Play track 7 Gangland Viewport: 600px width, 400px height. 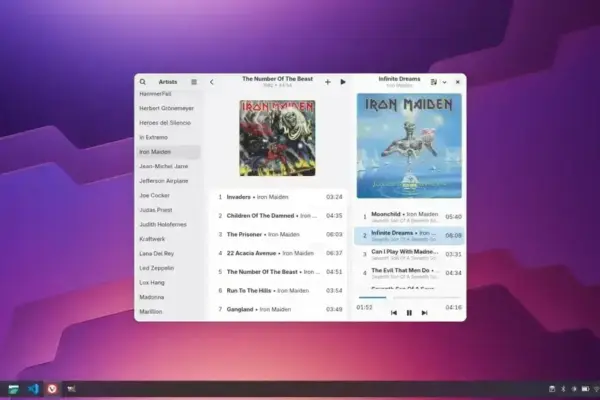pyautogui.click(x=280, y=310)
